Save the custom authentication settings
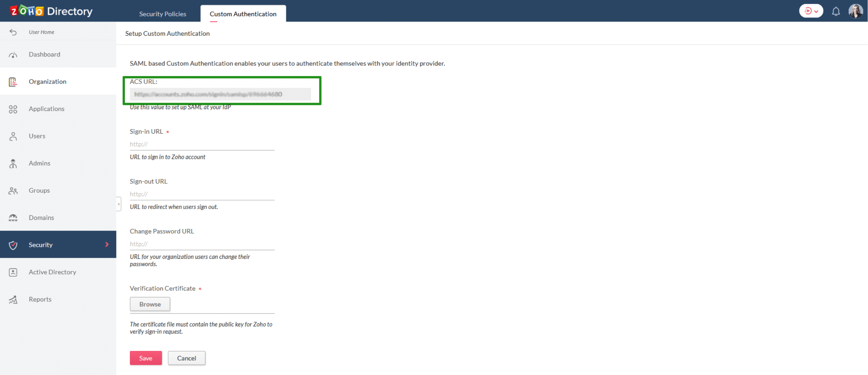The height and width of the screenshot is (375, 868). (145, 358)
